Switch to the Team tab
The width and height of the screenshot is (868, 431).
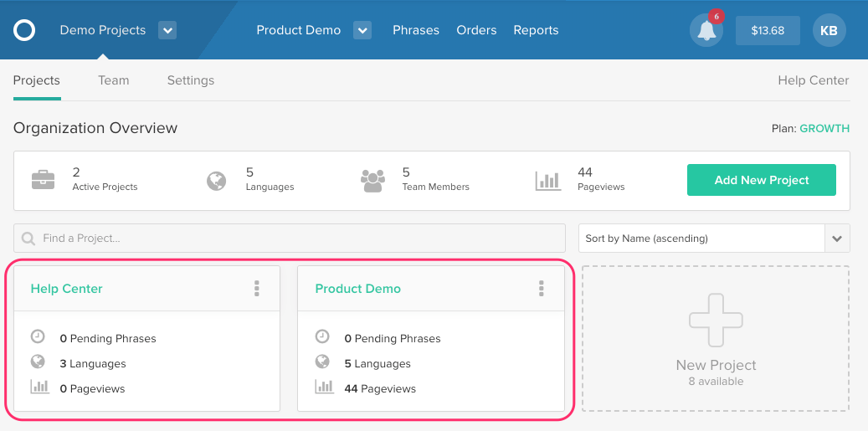(114, 81)
